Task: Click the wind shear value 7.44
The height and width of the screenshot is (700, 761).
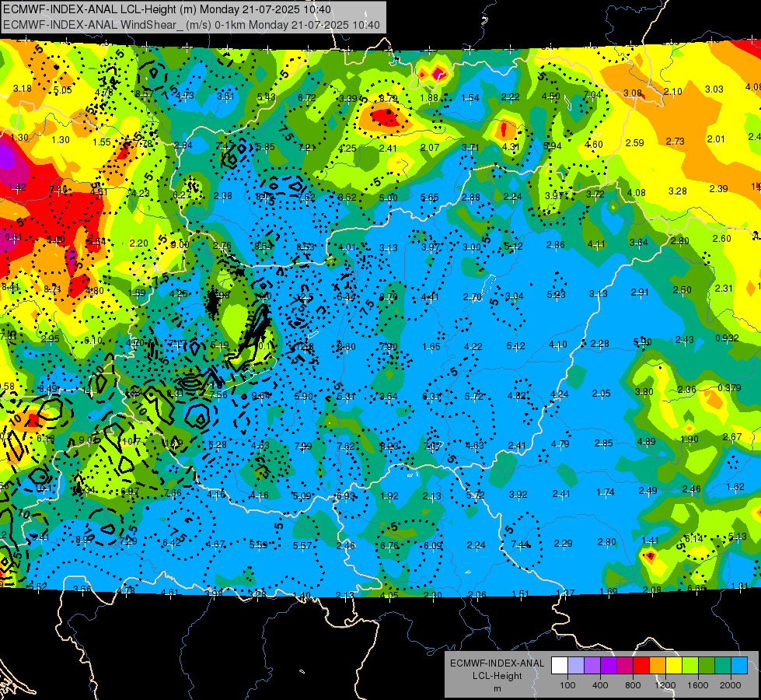Action: (x=520, y=544)
